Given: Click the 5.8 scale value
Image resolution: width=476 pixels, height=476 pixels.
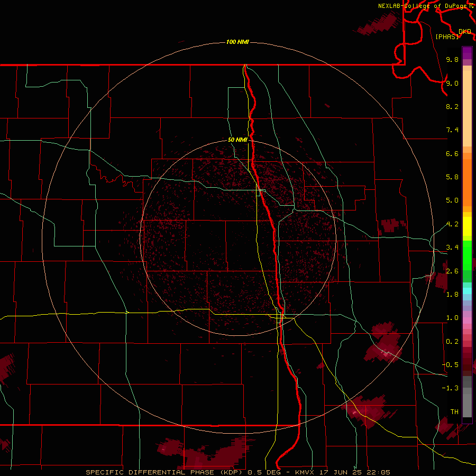Looking at the screenshot, I should pyautogui.click(x=452, y=177).
